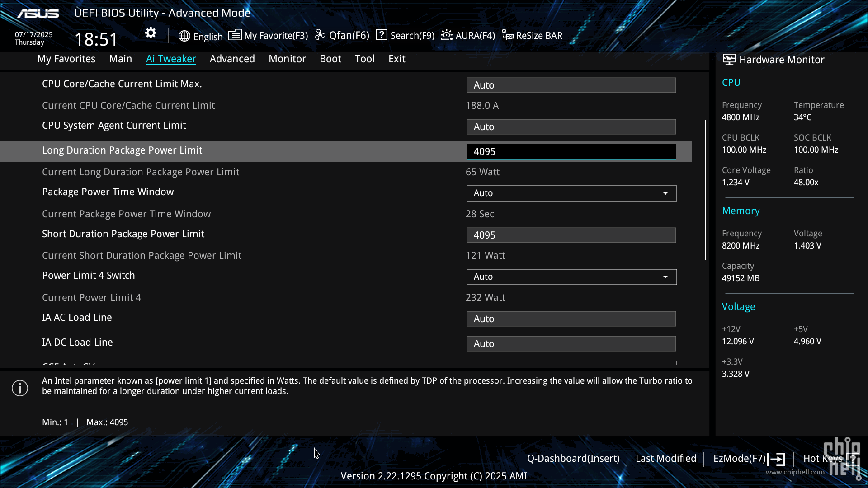The height and width of the screenshot is (488, 868).
Task: Click the Search question-mark icon
Action: click(382, 35)
